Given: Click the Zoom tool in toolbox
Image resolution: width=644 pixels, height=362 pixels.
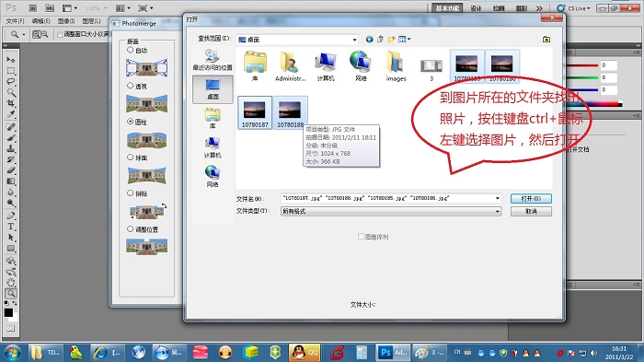Looking at the screenshot, I should (11, 293).
